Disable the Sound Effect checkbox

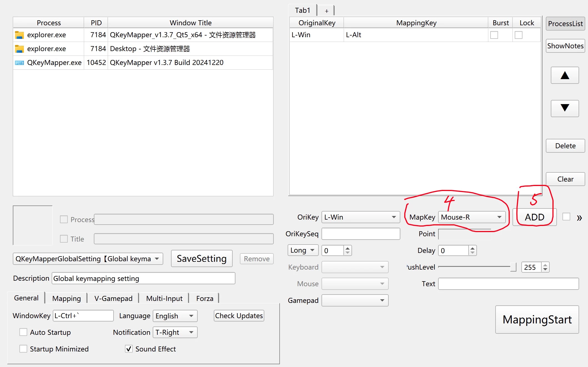129,349
